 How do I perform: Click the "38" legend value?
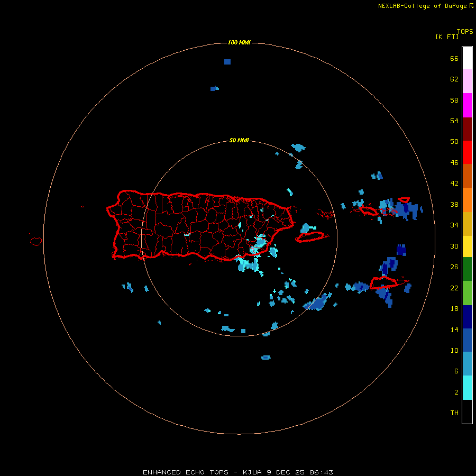click(454, 204)
